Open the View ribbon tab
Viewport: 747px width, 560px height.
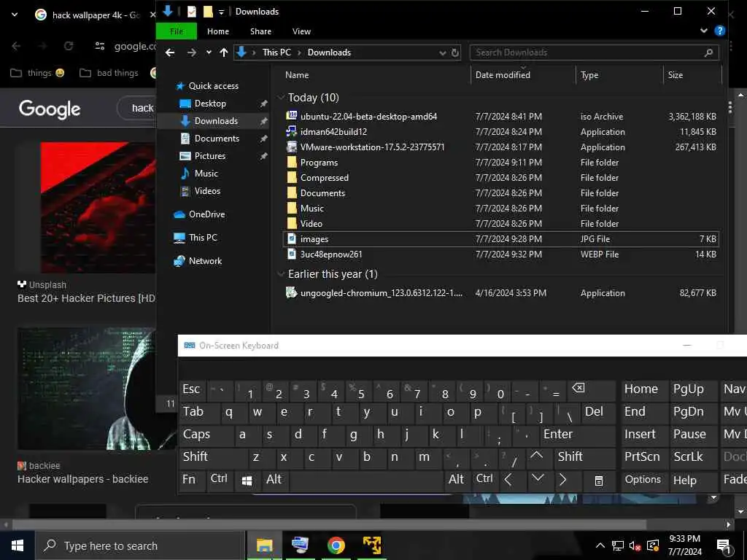click(x=301, y=31)
